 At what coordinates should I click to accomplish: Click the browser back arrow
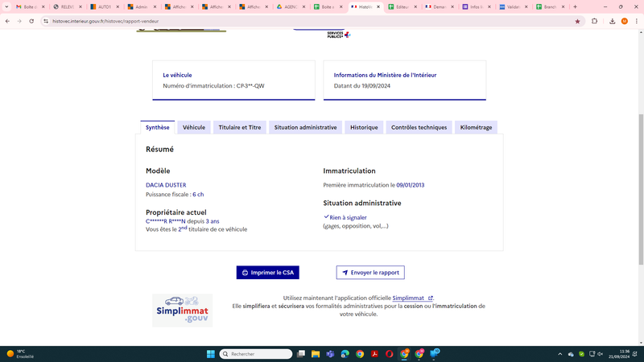(7, 22)
